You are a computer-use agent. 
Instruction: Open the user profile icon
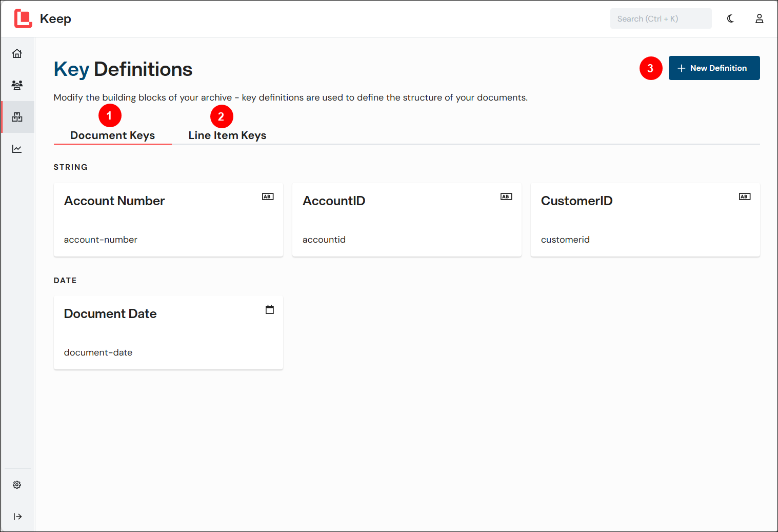tap(760, 18)
